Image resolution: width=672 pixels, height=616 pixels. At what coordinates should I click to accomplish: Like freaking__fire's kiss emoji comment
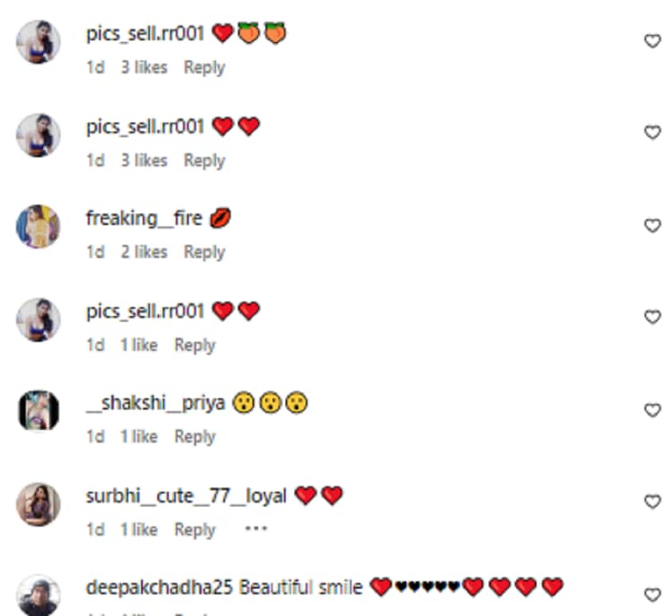pyautogui.click(x=652, y=226)
